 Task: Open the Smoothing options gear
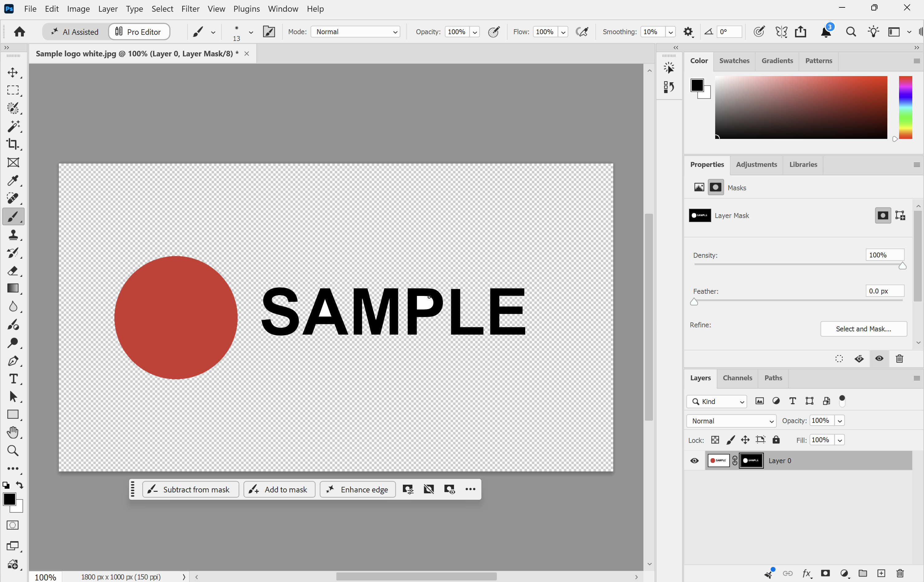[688, 32]
